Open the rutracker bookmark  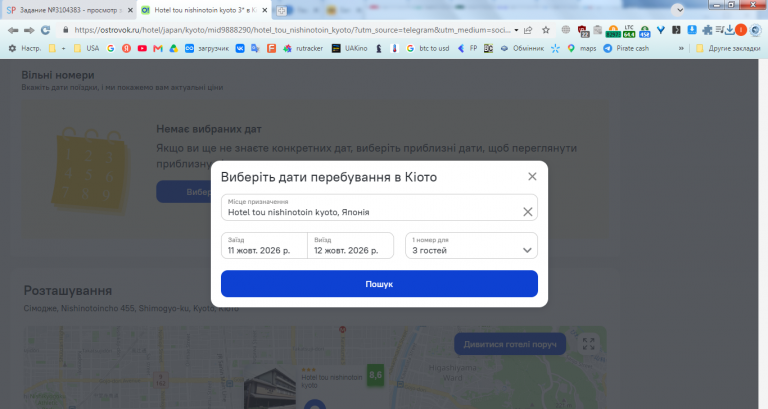pos(303,48)
